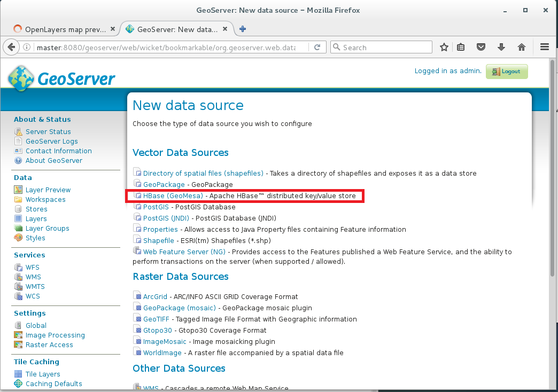Show site information icon in URL bar
The height and width of the screenshot is (392, 558).
[x=27, y=48]
